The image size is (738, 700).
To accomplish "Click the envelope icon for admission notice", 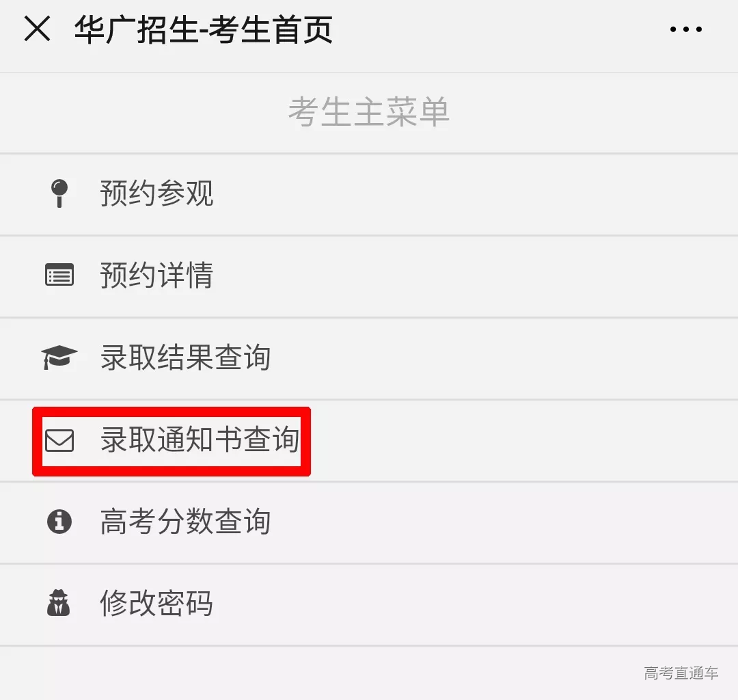I will [x=59, y=441].
